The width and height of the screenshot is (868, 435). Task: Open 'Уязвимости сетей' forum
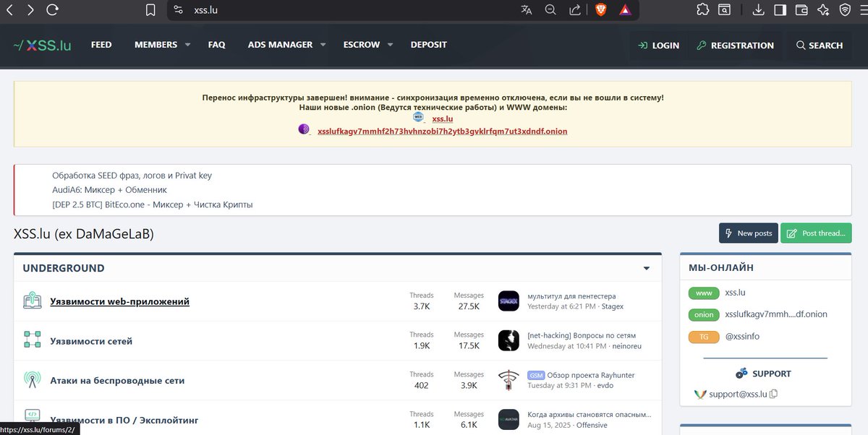(x=91, y=341)
